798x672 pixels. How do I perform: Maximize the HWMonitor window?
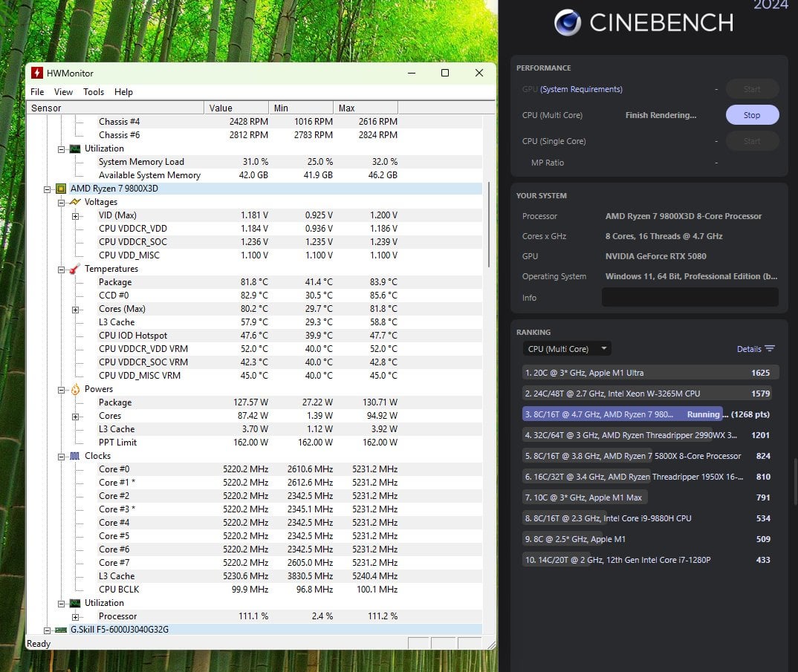tap(445, 73)
